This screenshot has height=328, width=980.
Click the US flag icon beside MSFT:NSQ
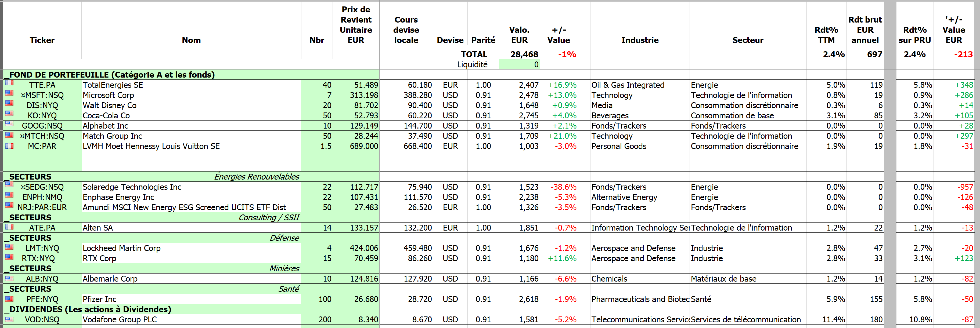click(9, 93)
